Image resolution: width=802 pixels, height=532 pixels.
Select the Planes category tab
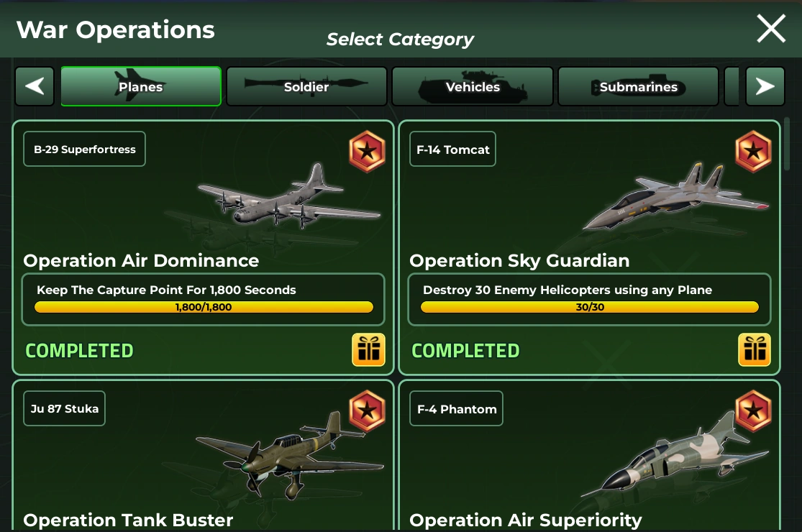[x=141, y=86]
